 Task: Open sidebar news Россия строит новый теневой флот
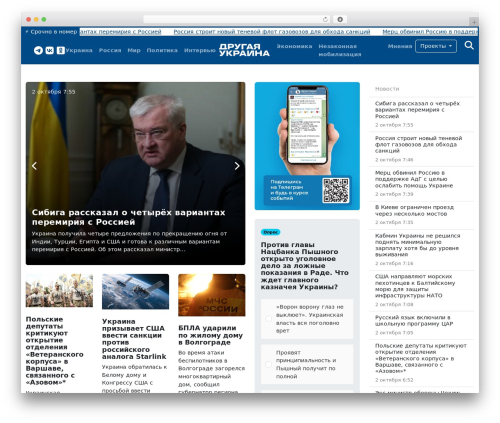click(418, 144)
